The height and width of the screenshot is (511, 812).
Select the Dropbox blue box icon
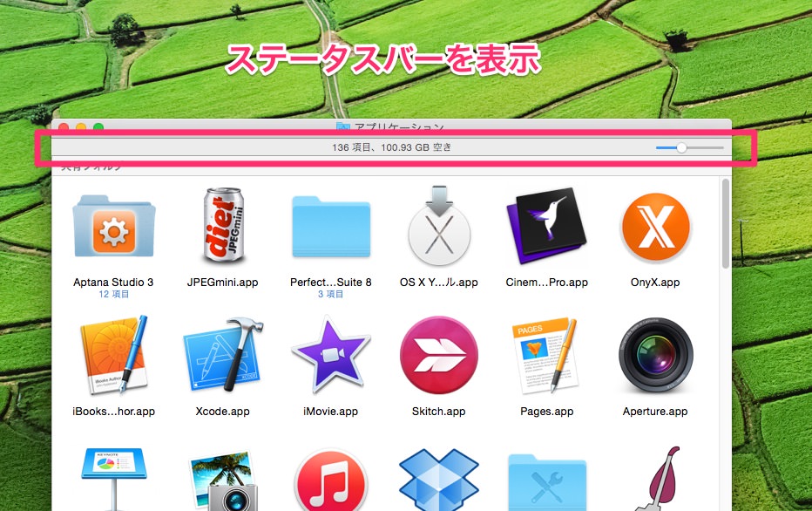tap(439, 480)
